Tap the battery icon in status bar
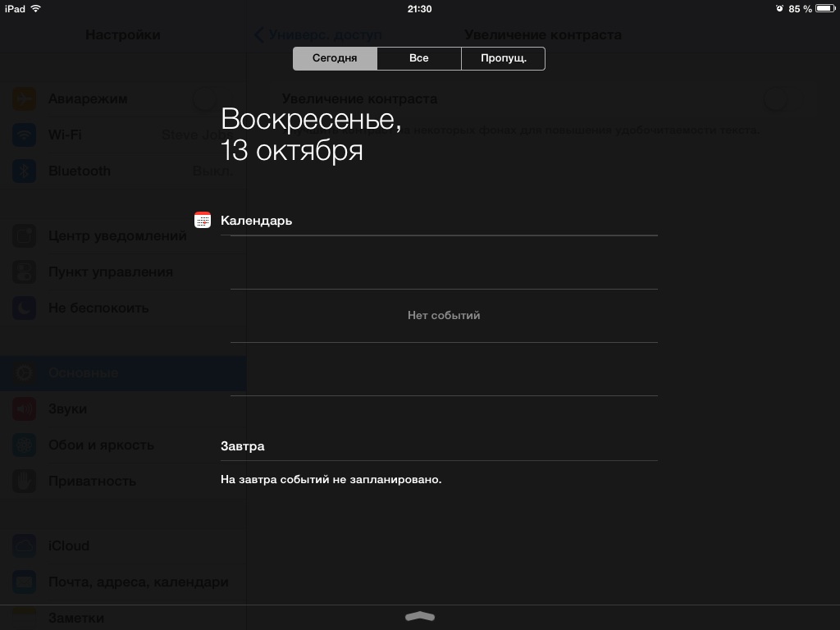 (x=825, y=8)
